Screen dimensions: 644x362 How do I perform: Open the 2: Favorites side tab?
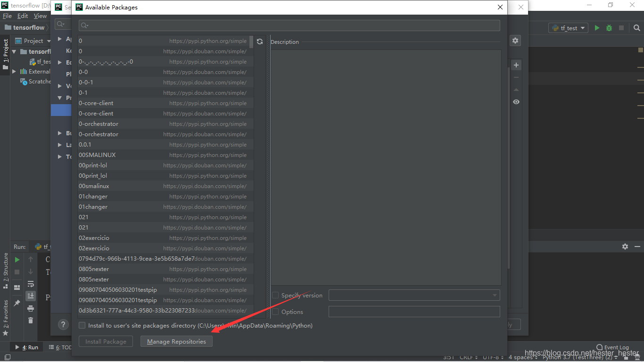click(6, 317)
